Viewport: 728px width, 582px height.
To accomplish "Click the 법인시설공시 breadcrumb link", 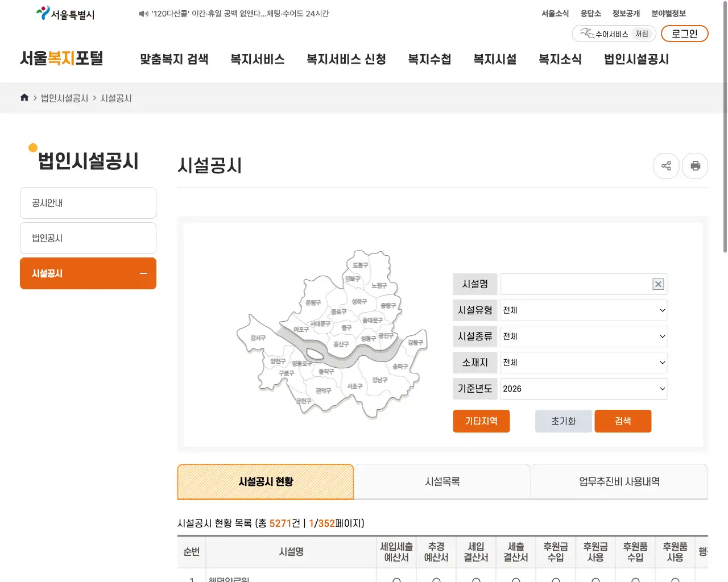I will 65,98.
